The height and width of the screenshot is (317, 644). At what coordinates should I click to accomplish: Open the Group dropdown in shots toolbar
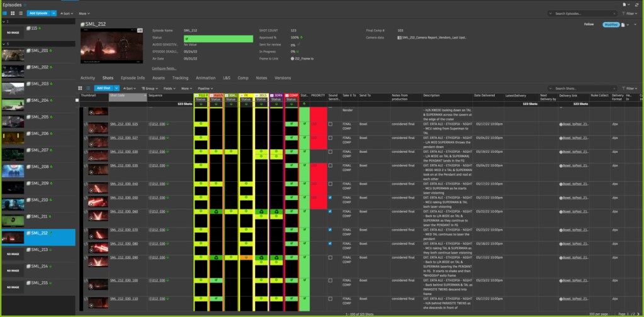point(149,89)
